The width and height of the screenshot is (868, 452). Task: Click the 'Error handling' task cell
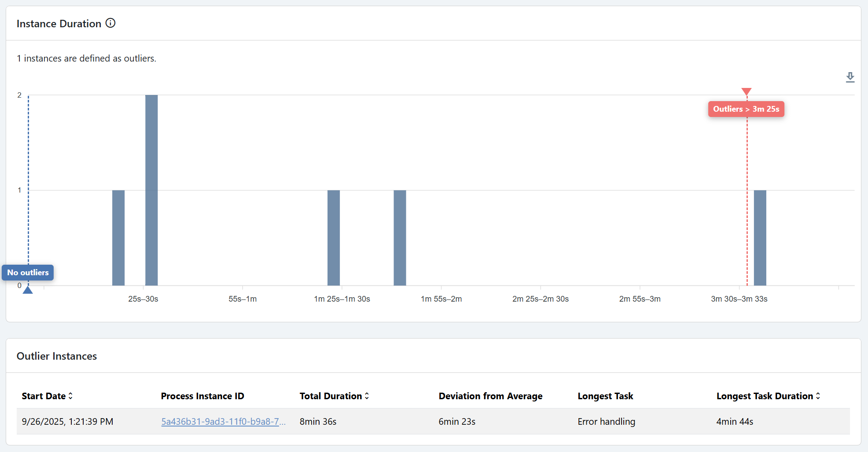point(606,422)
